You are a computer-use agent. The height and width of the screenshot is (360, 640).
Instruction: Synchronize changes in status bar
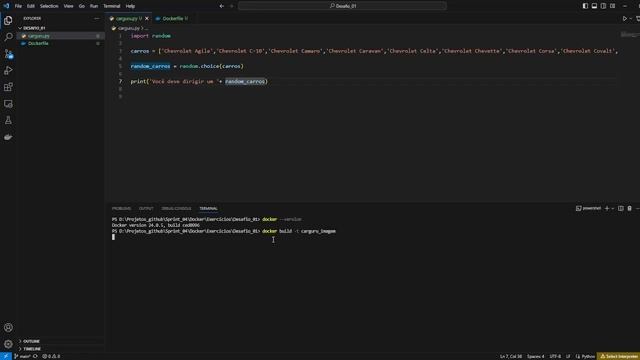pyautogui.click(x=36, y=356)
